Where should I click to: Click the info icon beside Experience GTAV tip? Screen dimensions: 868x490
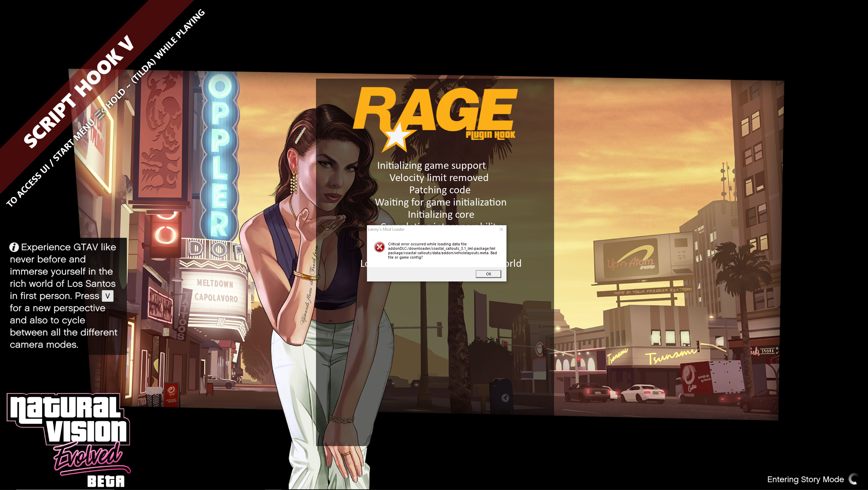14,247
